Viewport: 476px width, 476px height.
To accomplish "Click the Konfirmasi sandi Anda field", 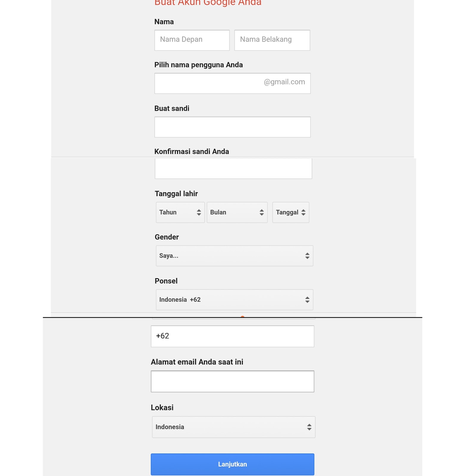I will [x=233, y=168].
